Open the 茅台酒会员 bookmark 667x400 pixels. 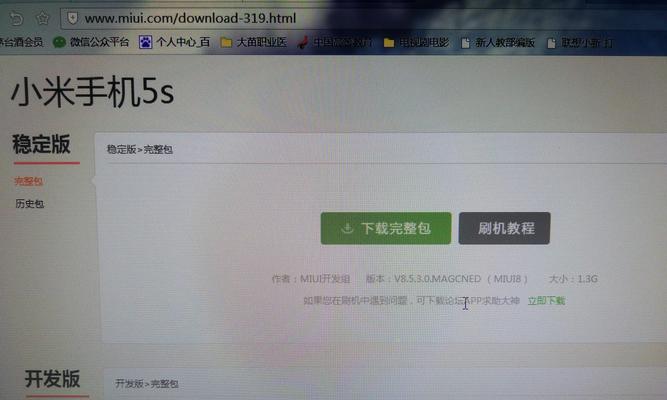coord(21,42)
